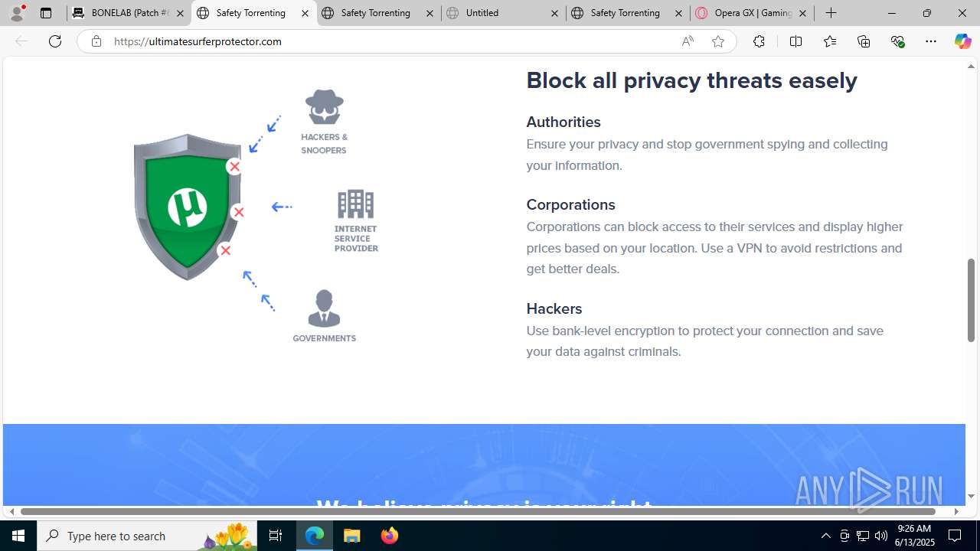This screenshot has height=551, width=980.
Task: Click the taskbar search box
Action: 147,536
